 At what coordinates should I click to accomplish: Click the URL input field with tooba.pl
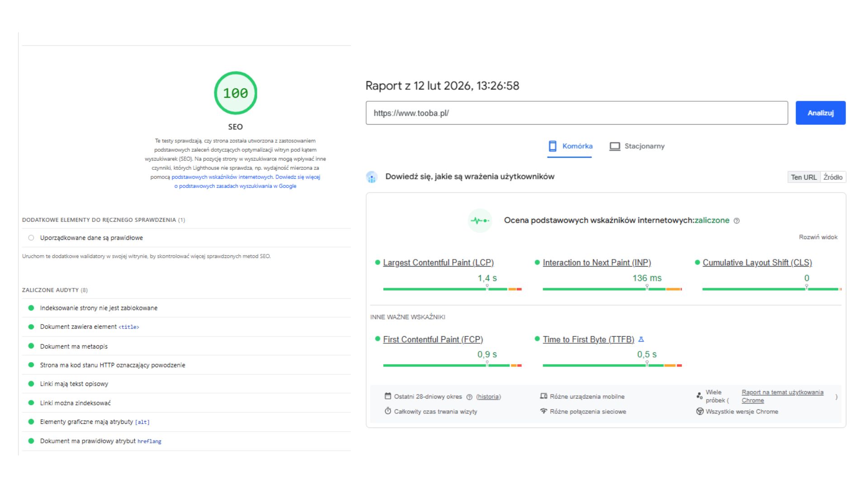pyautogui.click(x=576, y=113)
